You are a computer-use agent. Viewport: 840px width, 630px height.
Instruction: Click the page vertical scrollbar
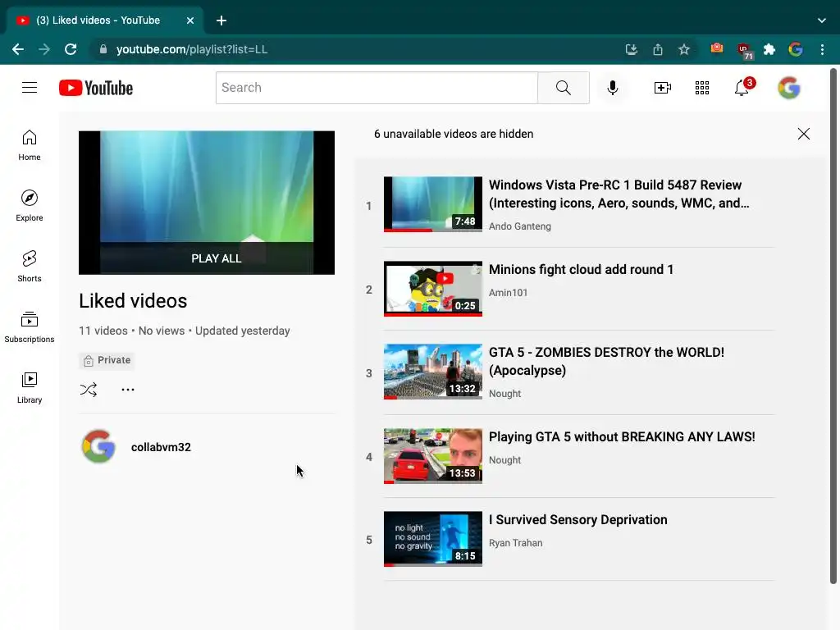click(833, 326)
